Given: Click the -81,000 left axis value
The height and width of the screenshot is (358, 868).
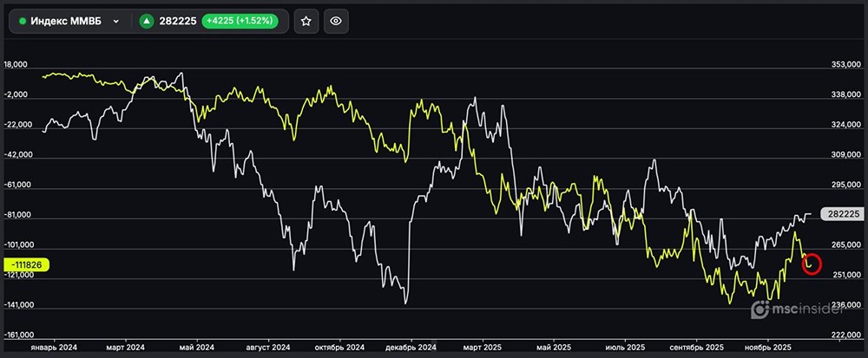Looking at the screenshot, I should [17, 215].
